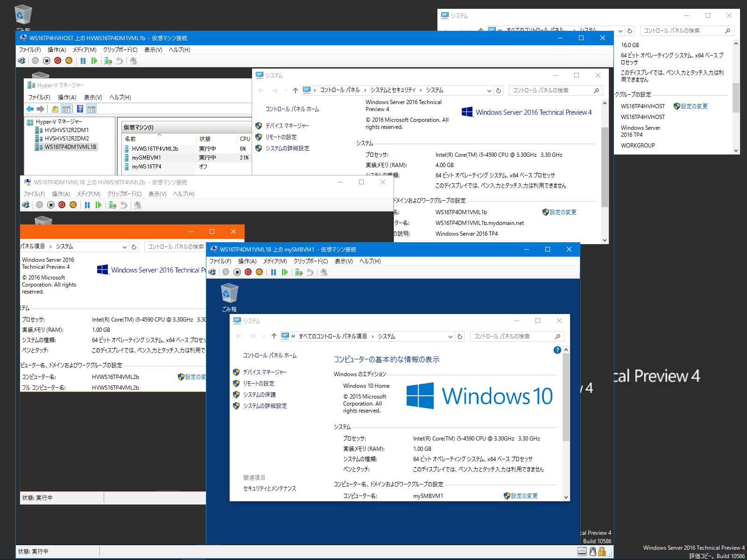Image resolution: width=747 pixels, height=560 pixels.
Task: Click checkpoint icon in HVWS16TP4DM1VML1b toolbar
Action: (108, 61)
